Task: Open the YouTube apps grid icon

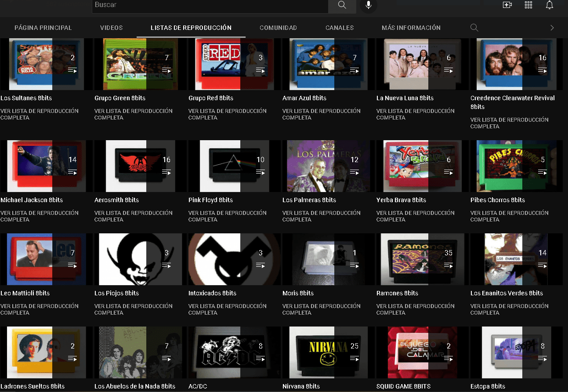Action: click(528, 5)
